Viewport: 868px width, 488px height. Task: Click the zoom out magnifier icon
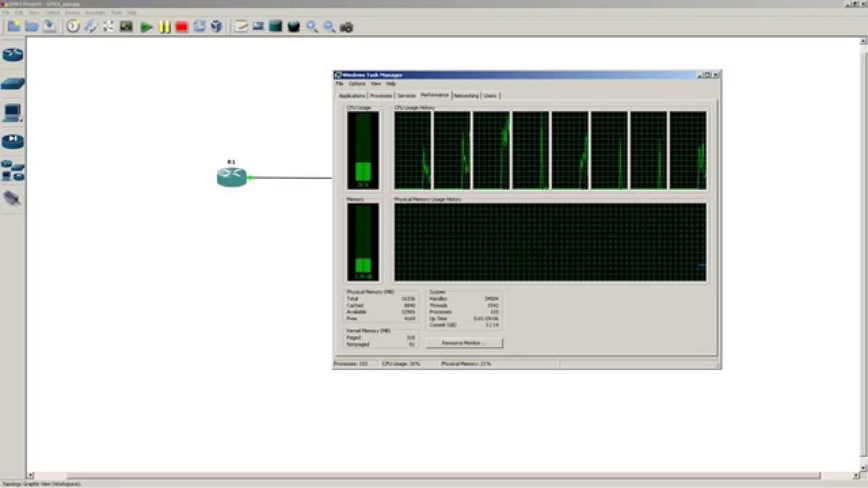(329, 26)
